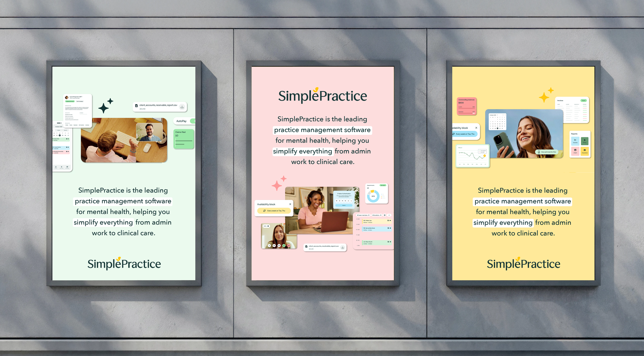The height and width of the screenshot is (356, 644).
Task: Click the Export button on the Invoices card
Action: coord(583,100)
